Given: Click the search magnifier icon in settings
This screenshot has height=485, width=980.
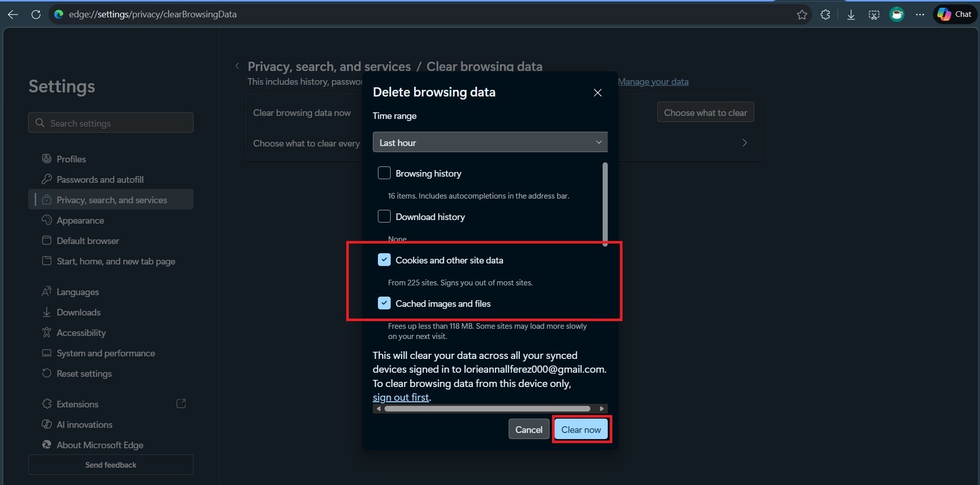Looking at the screenshot, I should tap(40, 123).
